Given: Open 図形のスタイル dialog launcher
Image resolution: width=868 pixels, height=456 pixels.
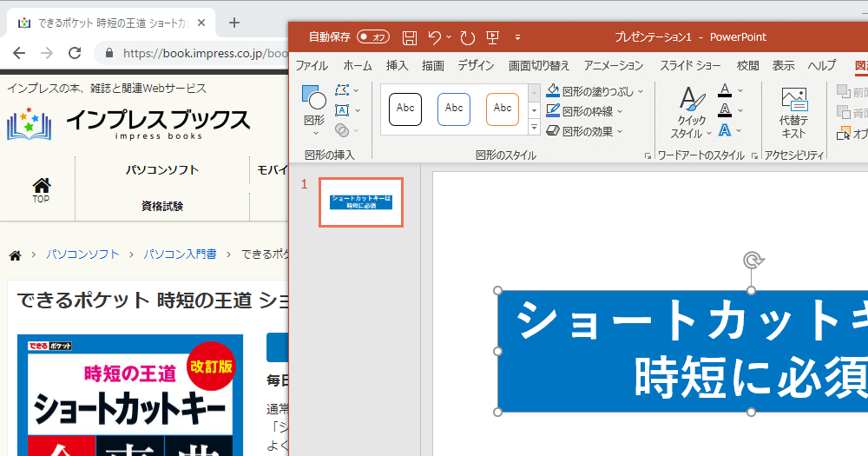Looking at the screenshot, I should point(648,156).
